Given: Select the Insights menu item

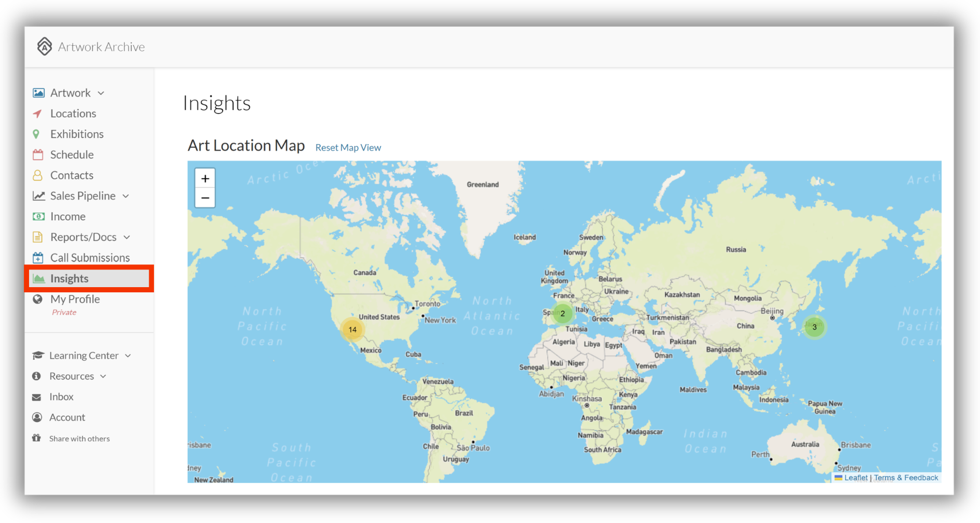Looking at the screenshot, I should 89,278.
